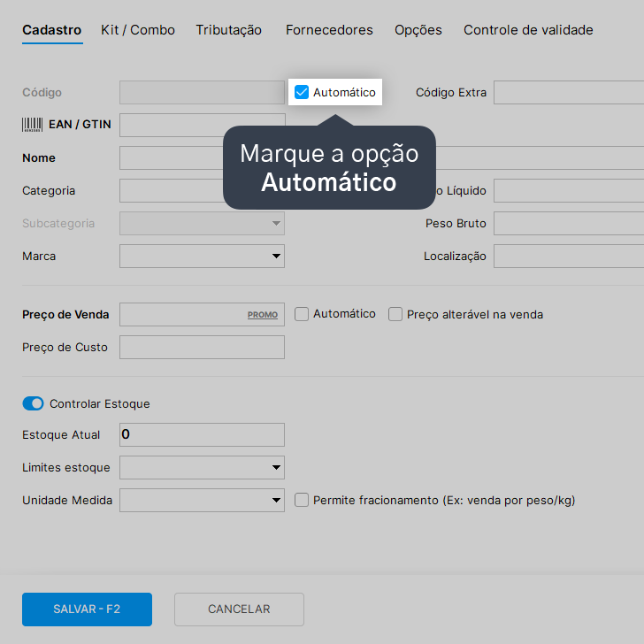Toggle the Controlar Estoque switch

click(33, 403)
